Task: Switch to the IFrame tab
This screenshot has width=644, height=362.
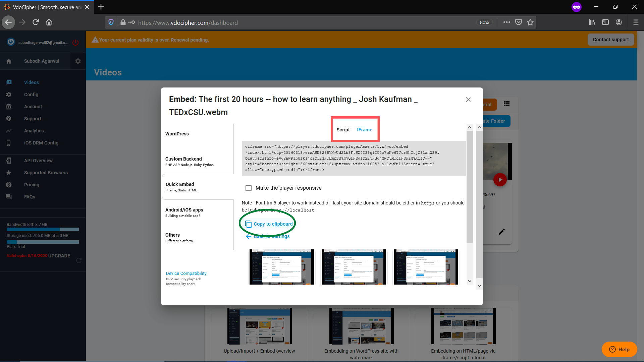Action: click(x=365, y=130)
